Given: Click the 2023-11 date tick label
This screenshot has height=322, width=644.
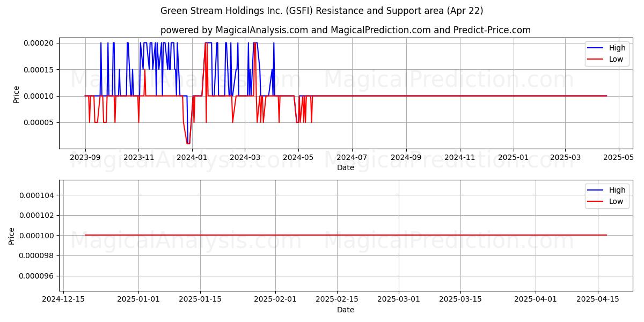Looking at the screenshot, I should 138,158.
